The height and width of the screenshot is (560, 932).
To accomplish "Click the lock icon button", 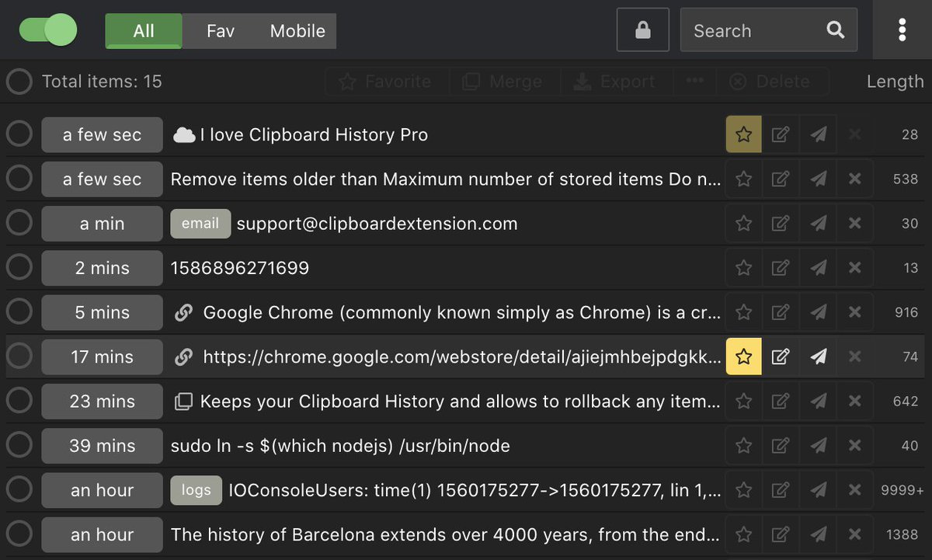I will 642,30.
